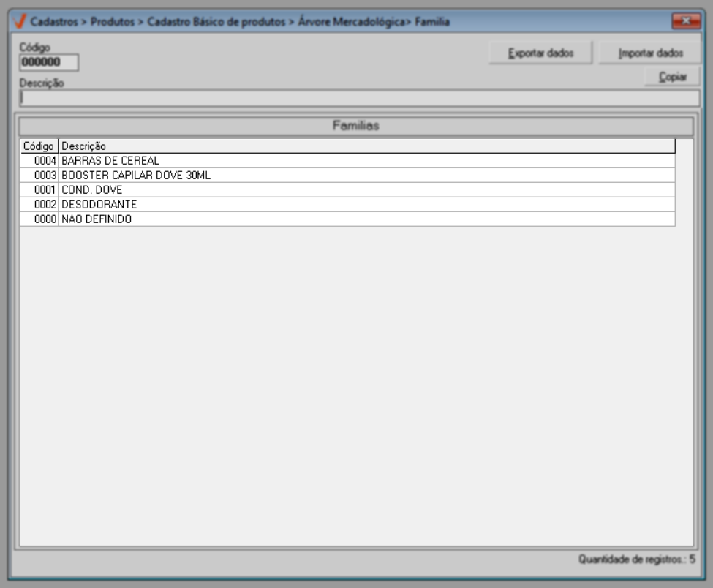The image size is (713, 588).
Task: Click the Importar dados button
Action: pyautogui.click(x=650, y=53)
